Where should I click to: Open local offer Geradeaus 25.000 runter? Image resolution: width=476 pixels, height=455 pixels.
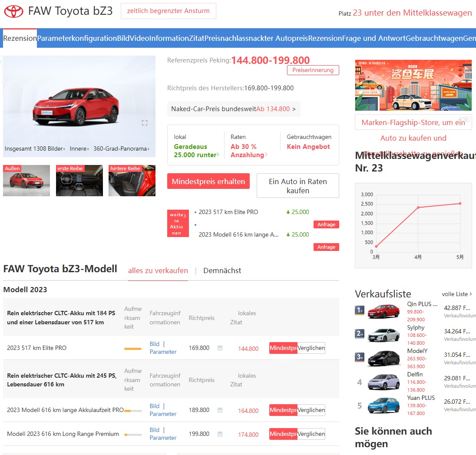[196, 151]
